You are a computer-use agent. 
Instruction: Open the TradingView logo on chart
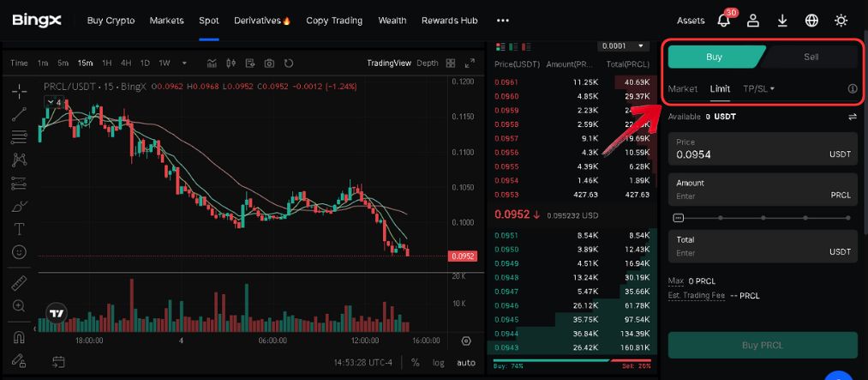click(57, 313)
